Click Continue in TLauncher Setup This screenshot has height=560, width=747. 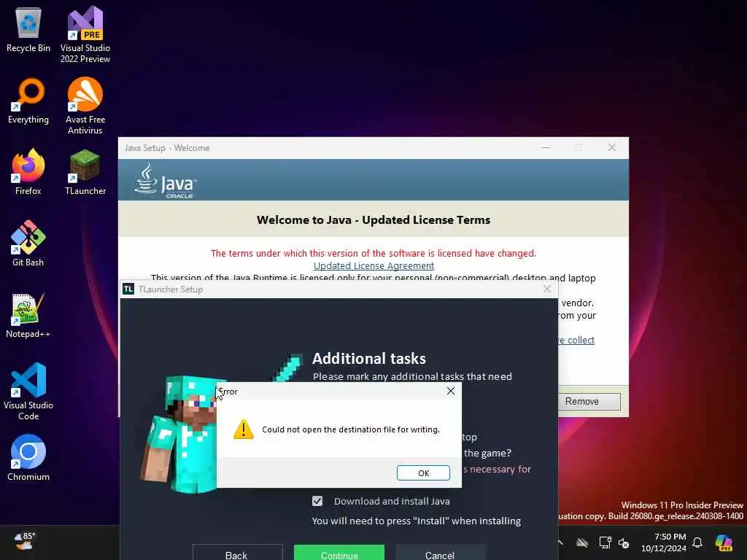tap(339, 553)
